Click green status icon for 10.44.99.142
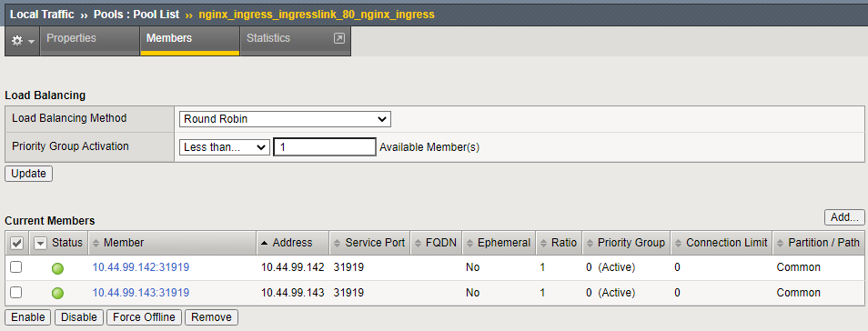868x331 pixels. pyautogui.click(x=57, y=268)
